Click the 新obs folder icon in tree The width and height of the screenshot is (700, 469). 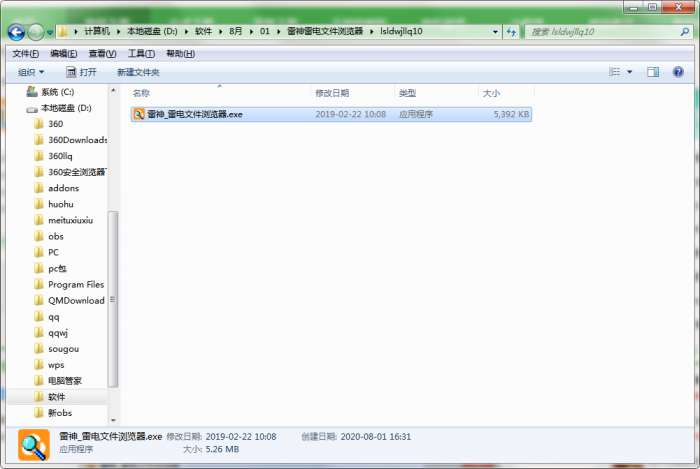click(x=39, y=413)
